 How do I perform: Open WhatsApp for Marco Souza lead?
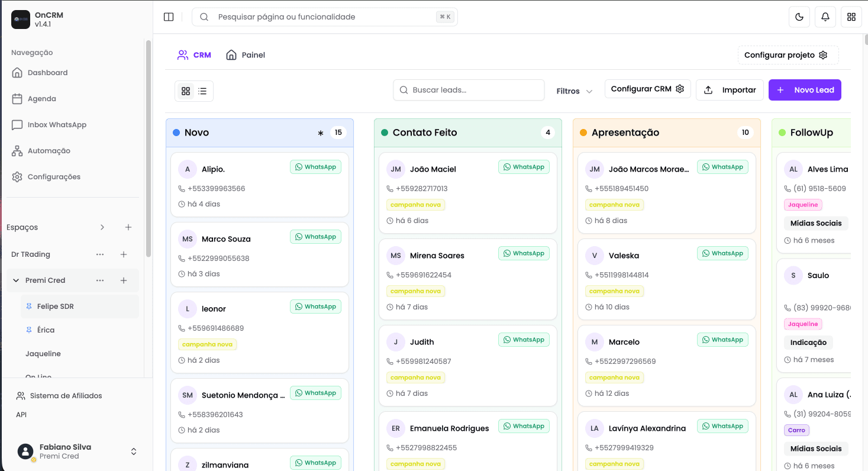(x=315, y=237)
